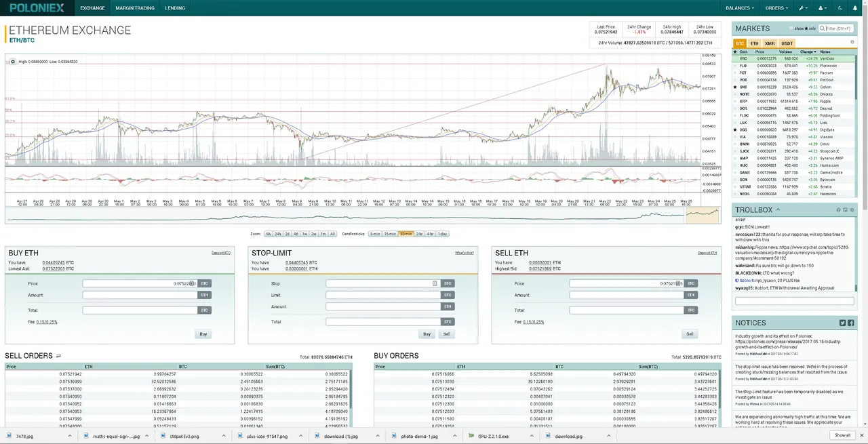Open options for plus-icon-91547.png download

[x=300, y=435]
